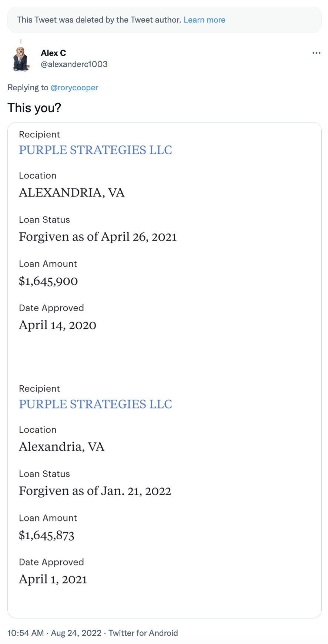The height and width of the screenshot is (644, 328).
Task: Click Alex C's dog profile avatar
Action: tap(21, 58)
